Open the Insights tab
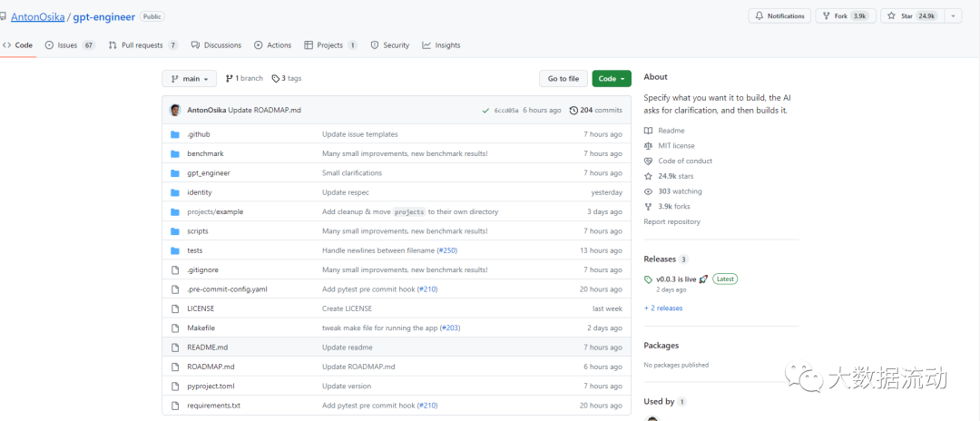980x421 pixels. coord(441,45)
